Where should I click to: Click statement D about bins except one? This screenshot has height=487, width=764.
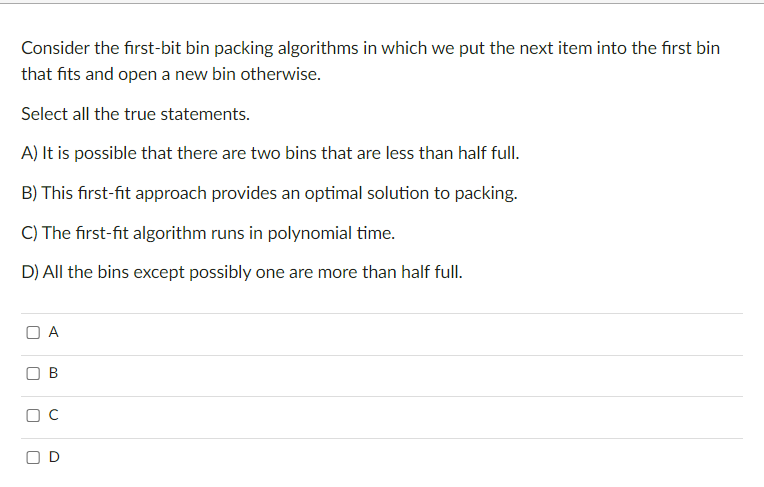pos(242,272)
